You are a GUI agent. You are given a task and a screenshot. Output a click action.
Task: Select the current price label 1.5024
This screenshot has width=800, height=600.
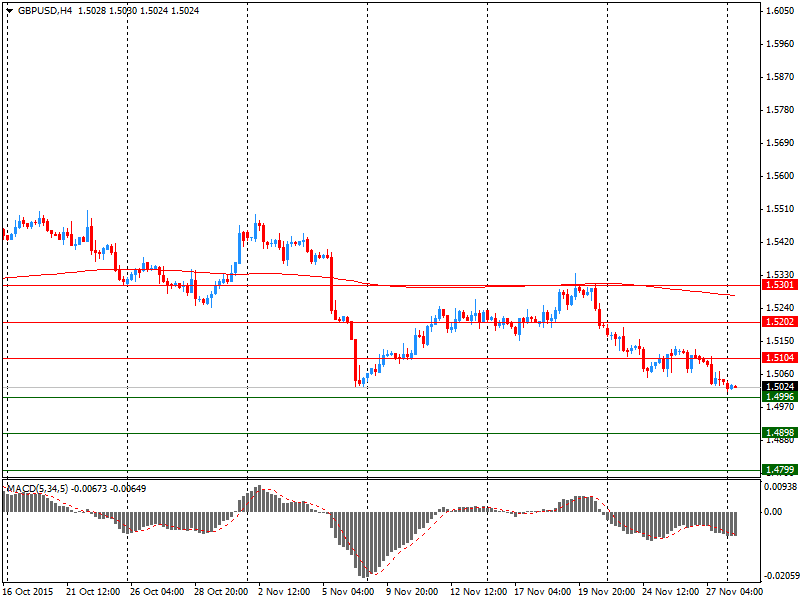[x=780, y=386]
